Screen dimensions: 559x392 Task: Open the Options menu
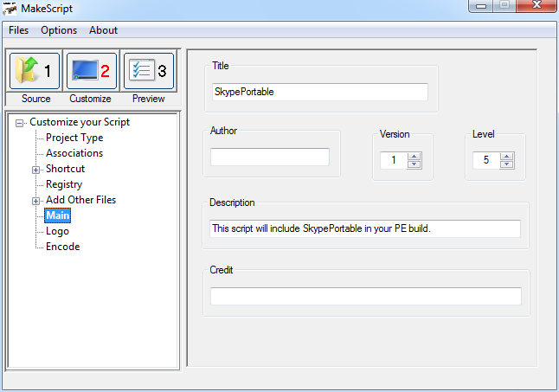pyautogui.click(x=59, y=30)
